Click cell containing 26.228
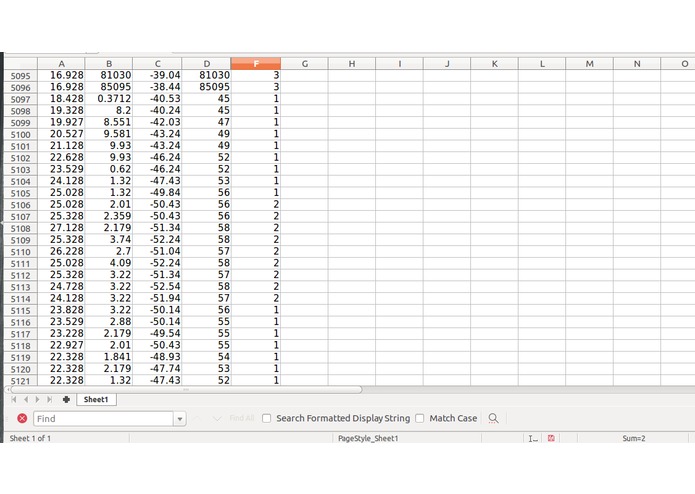The image size is (695, 494). tap(61, 251)
